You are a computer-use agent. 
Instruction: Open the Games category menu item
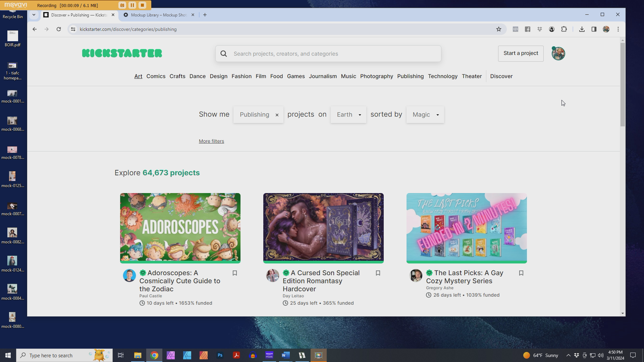[x=296, y=76]
